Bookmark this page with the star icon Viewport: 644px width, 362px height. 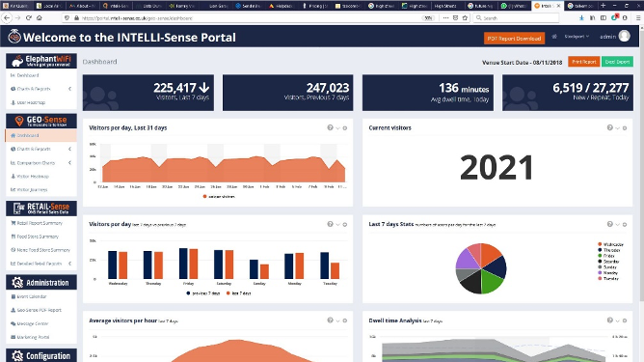tap(465, 18)
